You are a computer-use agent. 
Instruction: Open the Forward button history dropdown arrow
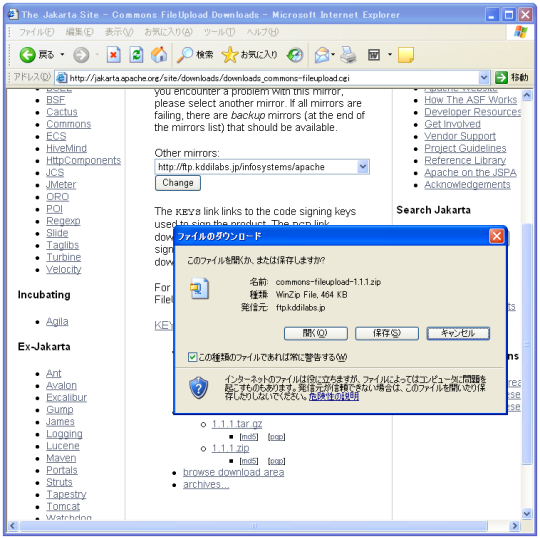(x=97, y=55)
